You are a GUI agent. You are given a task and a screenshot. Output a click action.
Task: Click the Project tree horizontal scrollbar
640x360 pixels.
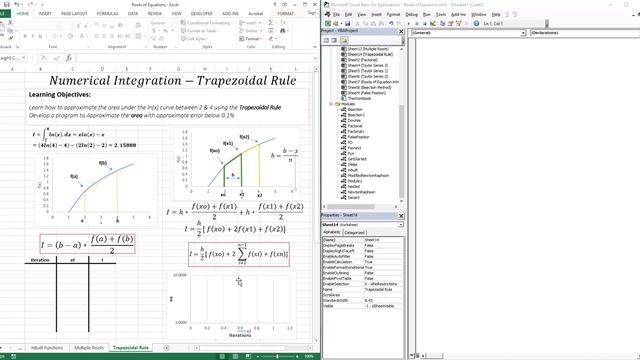point(350,207)
